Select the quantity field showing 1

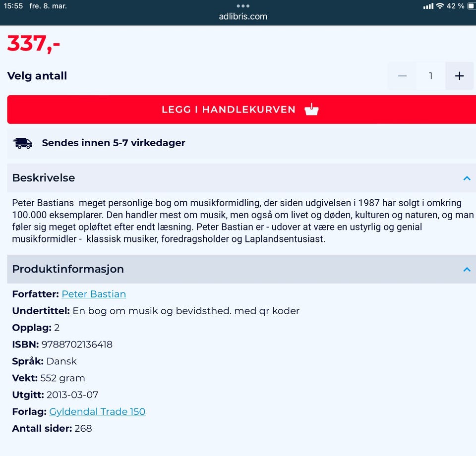click(x=431, y=76)
